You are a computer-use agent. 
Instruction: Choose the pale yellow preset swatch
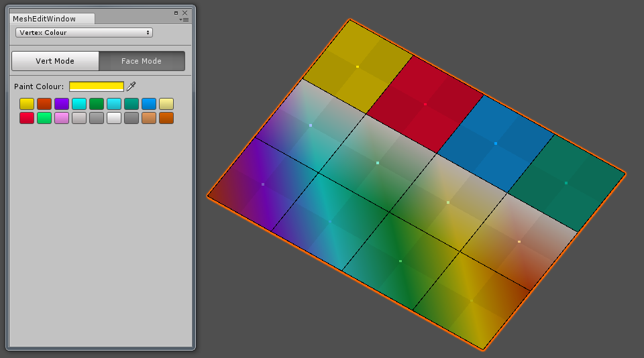[x=166, y=104]
